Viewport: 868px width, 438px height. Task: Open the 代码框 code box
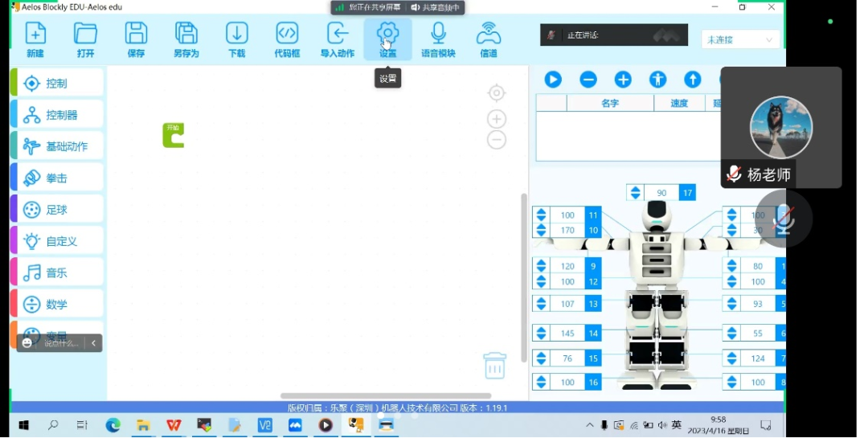tap(287, 39)
